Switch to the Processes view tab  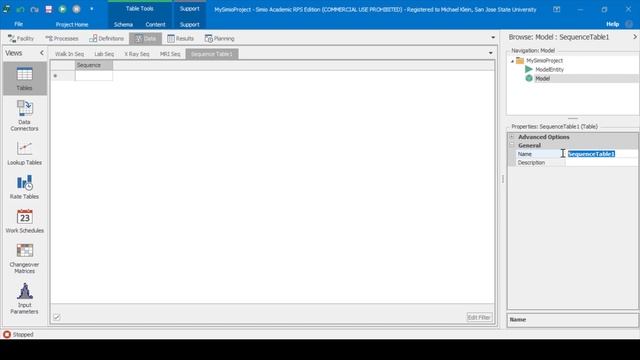pyautogui.click(x=62, y=38)
